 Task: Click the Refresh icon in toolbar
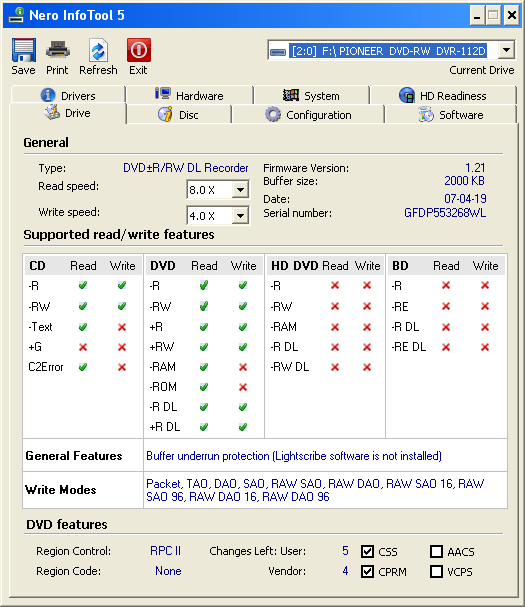[x=98, y=50]
